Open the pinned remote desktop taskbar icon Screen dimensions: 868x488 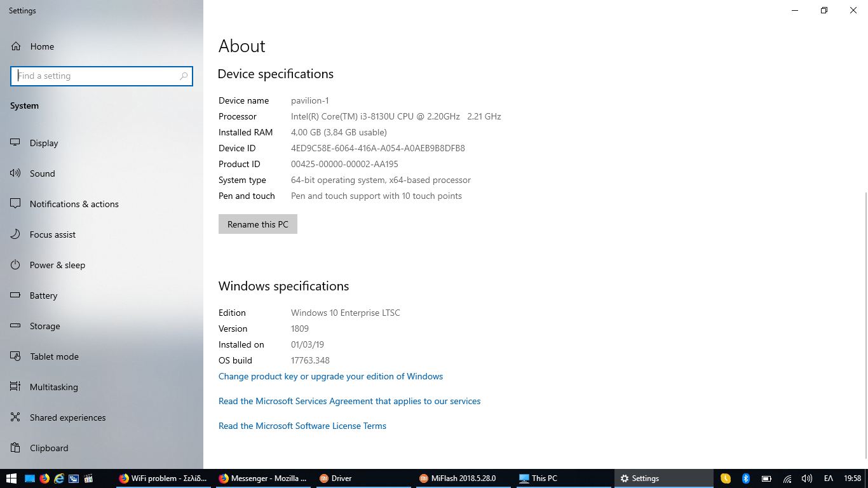pos(74,478)
